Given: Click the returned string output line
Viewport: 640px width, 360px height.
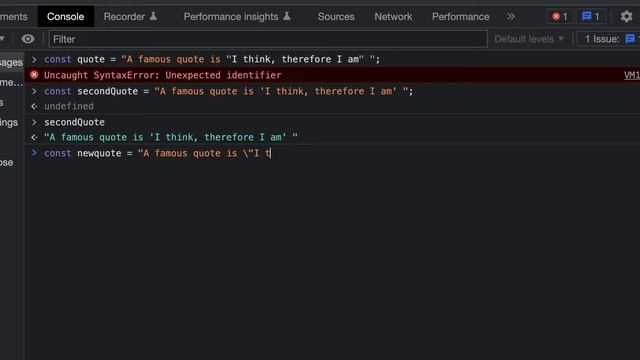Looking at the screenshot, I should (x=171, y=137).
